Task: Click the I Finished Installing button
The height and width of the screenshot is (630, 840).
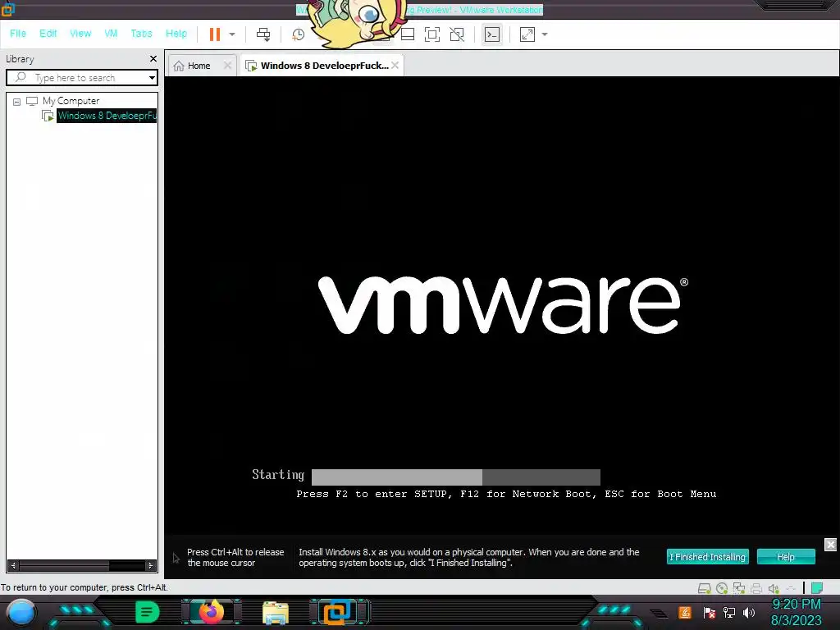Action: tap(707, 557)
